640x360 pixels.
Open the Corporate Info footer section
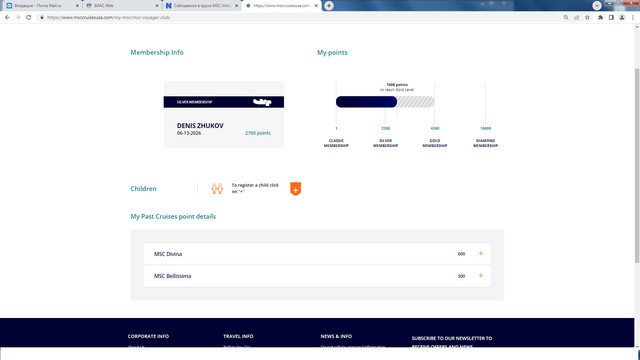[x=148, y=336]
